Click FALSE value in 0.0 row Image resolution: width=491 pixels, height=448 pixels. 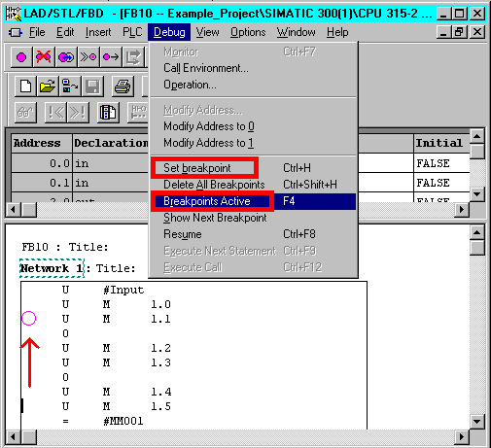(x=433, y=163)
